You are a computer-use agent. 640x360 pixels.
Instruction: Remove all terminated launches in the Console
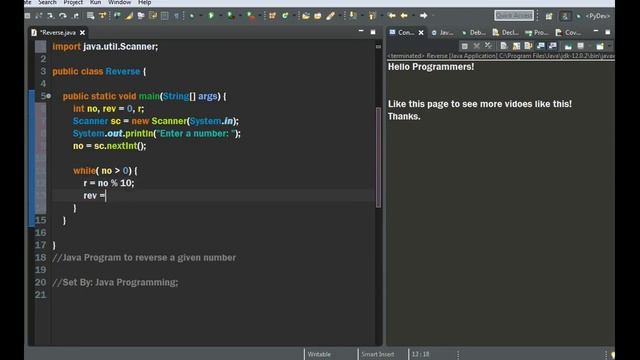pos(488,46)
